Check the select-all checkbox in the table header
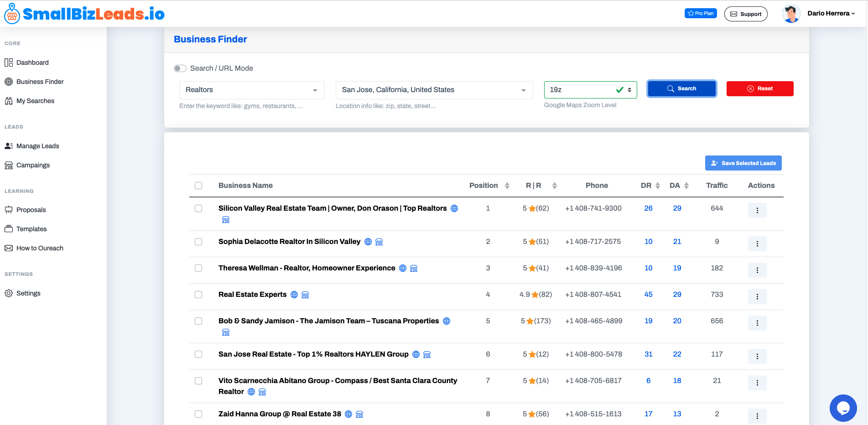This screenshot has width=868, height=425. (198, 186)
